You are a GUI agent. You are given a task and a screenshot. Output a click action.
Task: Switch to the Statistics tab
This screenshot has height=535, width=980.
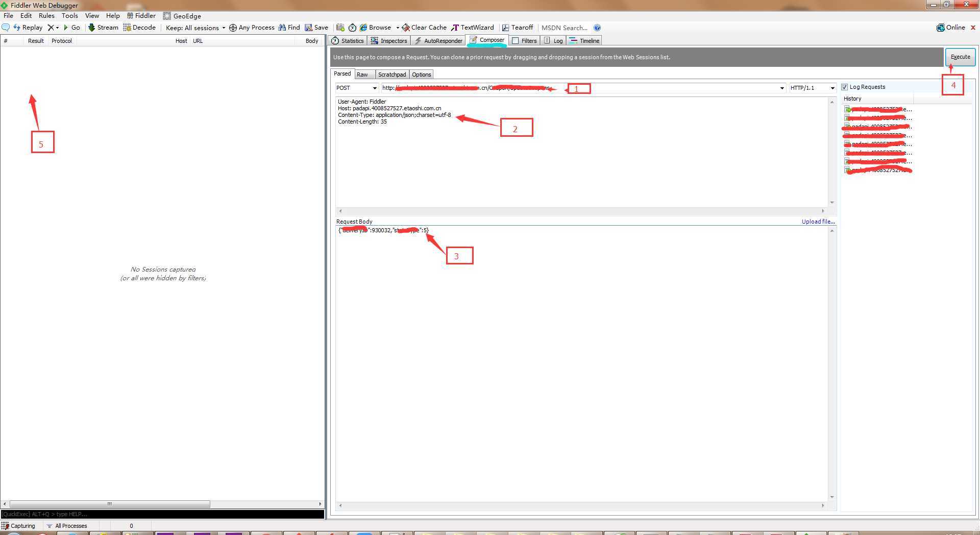pyautogui.click(x=348, y=41)
